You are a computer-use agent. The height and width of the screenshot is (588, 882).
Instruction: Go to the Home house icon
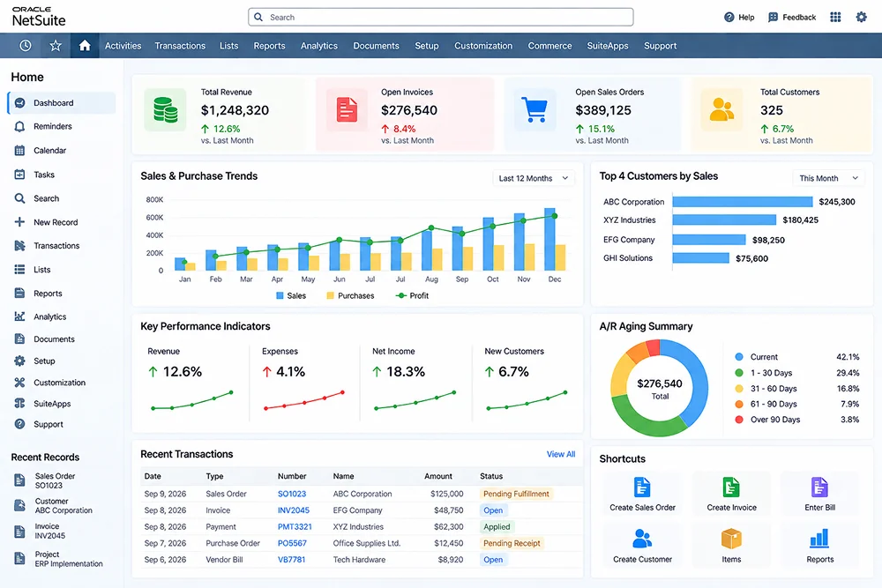(85, 46)
